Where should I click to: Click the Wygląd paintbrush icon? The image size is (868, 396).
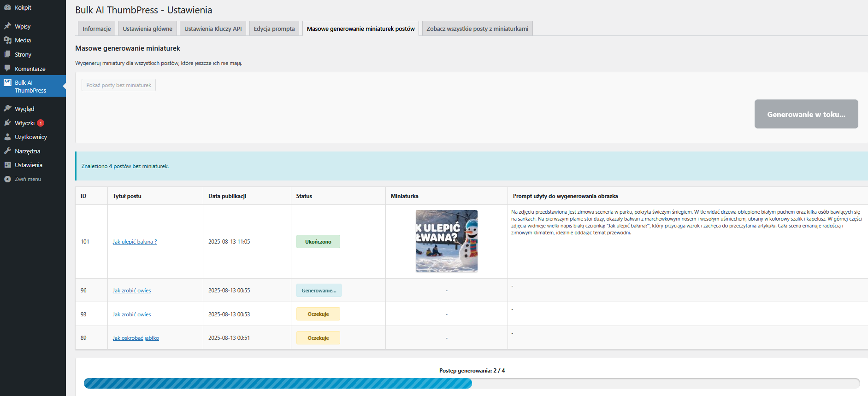[7, 109]
